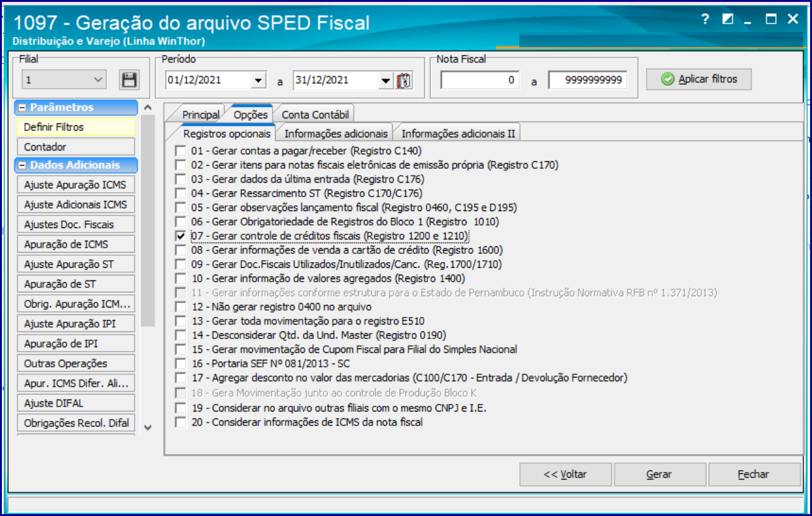The image size is (812, 516).
Task: Click the contrast toggle icon in title bar
Action: coord(728,20)
